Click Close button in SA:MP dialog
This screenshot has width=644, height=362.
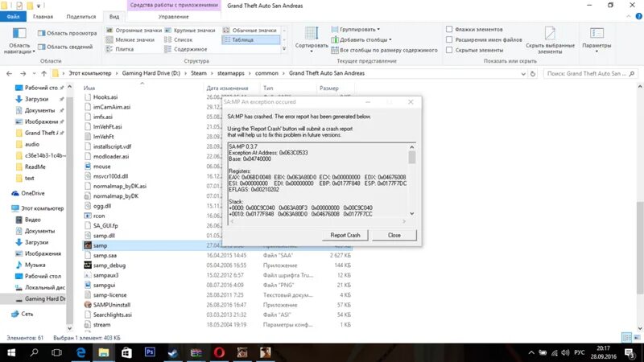point(394,235)
